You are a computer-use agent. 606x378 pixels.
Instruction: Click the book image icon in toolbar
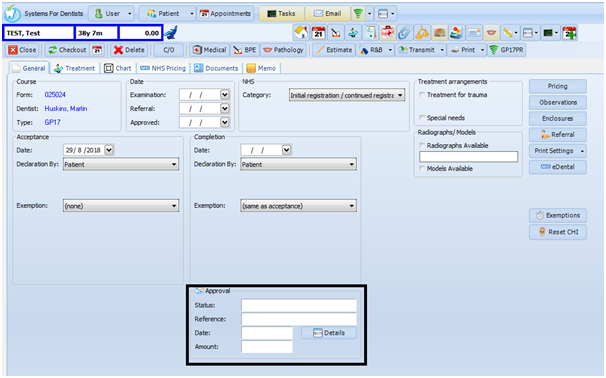(439, 33)
